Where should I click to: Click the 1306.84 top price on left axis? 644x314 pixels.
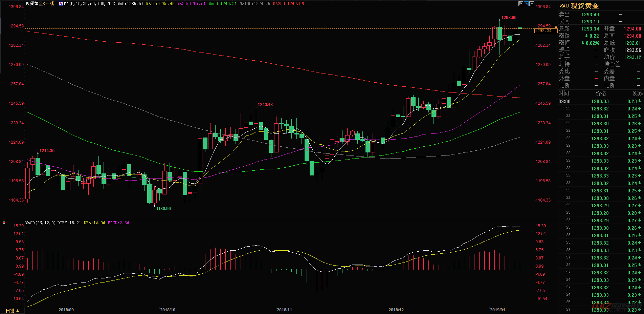(16, 7)
